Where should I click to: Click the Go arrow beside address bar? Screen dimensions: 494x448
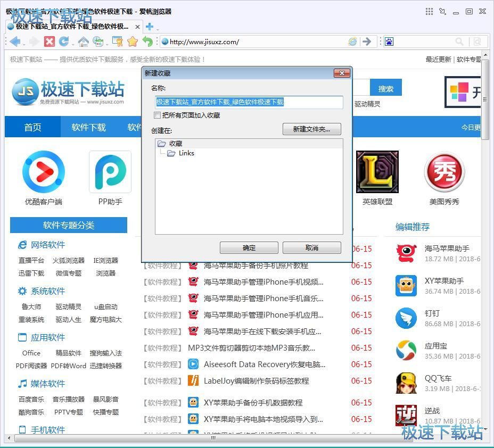(x=367, y=42)
